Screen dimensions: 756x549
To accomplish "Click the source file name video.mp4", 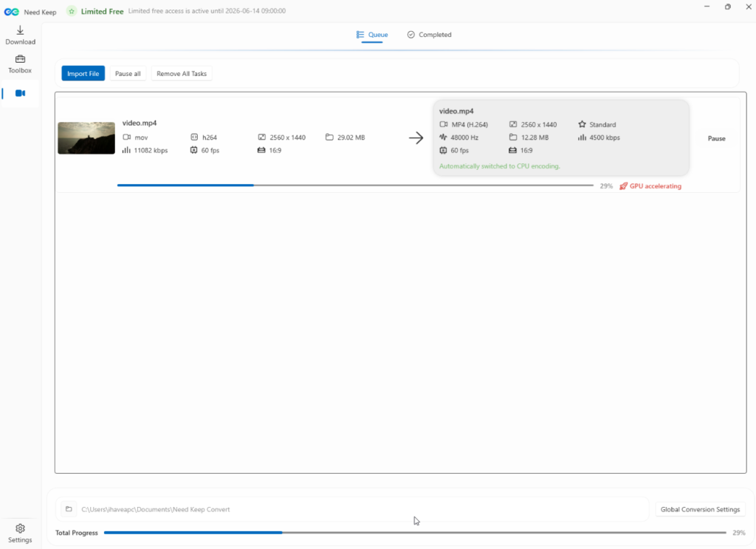I will coord(140,123).
